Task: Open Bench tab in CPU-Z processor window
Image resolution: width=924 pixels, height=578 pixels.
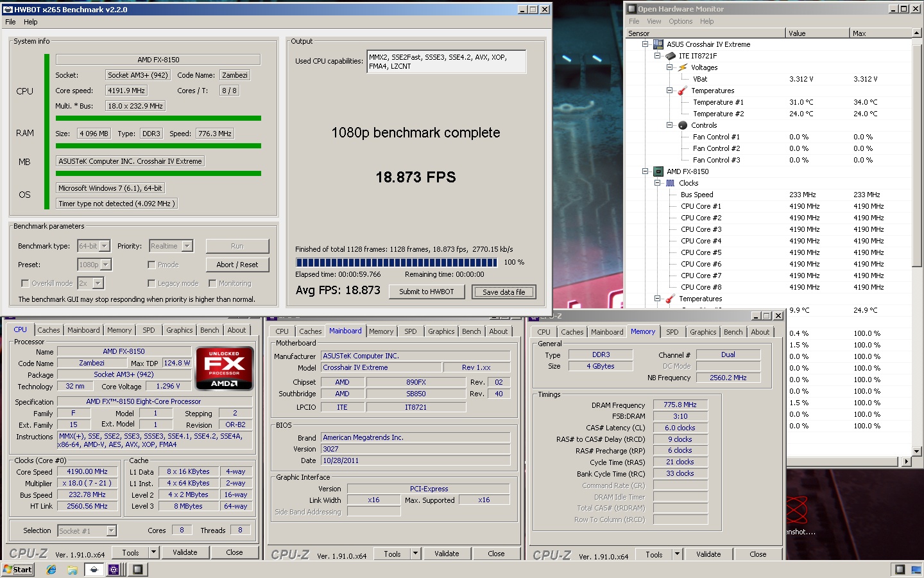Action: [x=210, y=330]
